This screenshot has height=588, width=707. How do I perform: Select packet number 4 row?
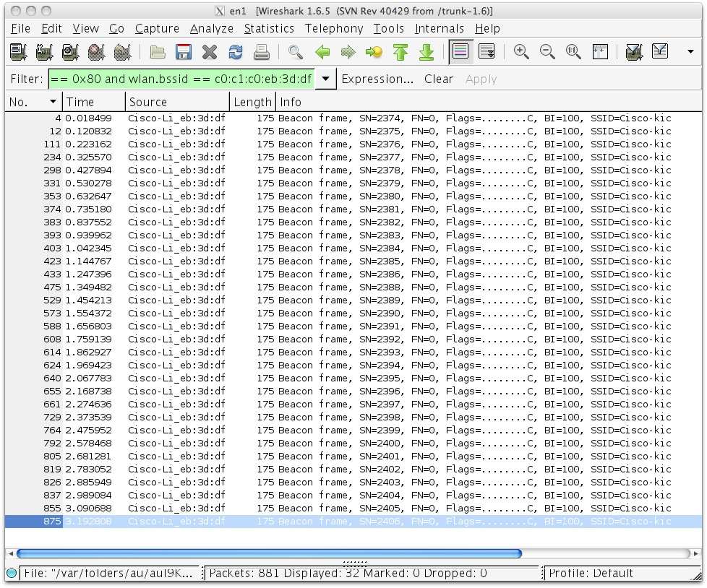[x=353, y=118]
